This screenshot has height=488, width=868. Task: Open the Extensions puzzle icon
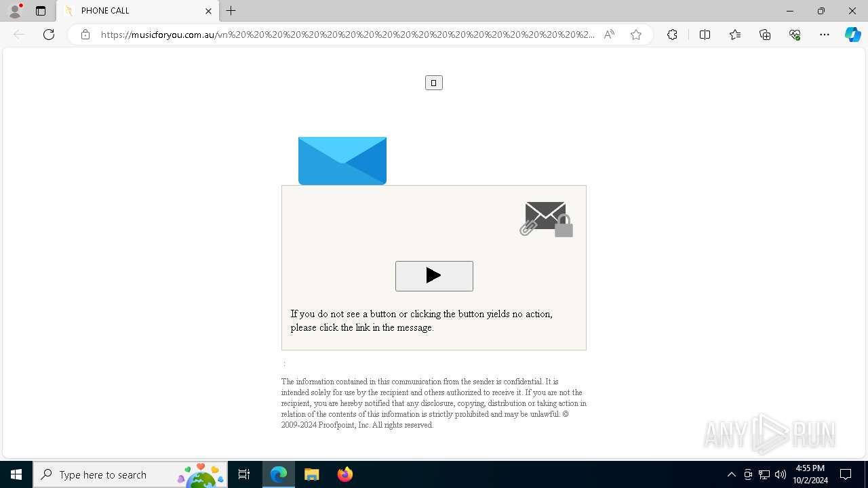672,35
